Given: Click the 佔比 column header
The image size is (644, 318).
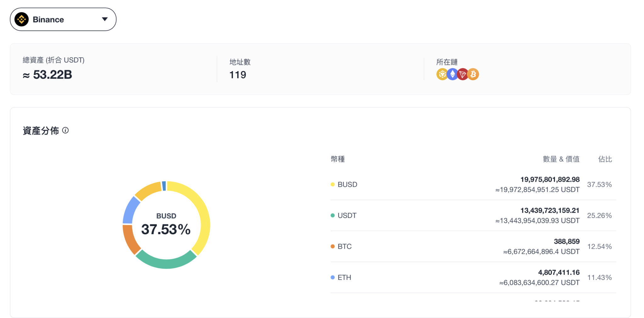Looking at the screenshot, I should 605,159.
